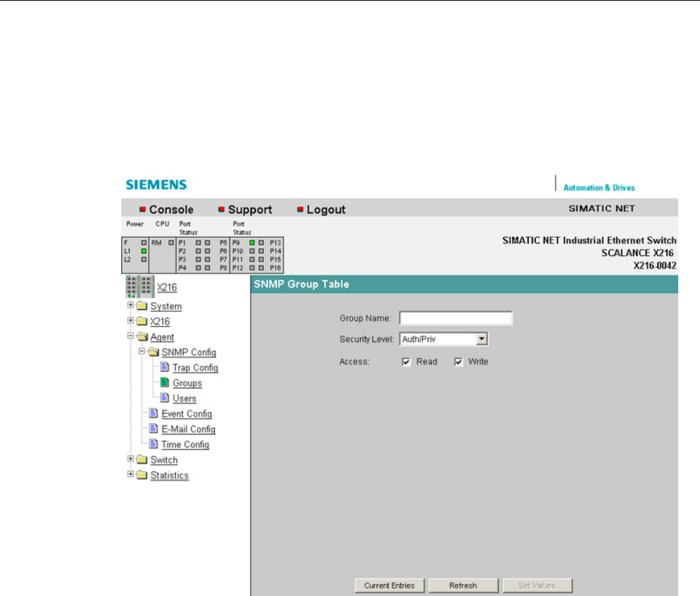
Task: Click the X216 switch device icon
Action: click(x=140, y=287)
